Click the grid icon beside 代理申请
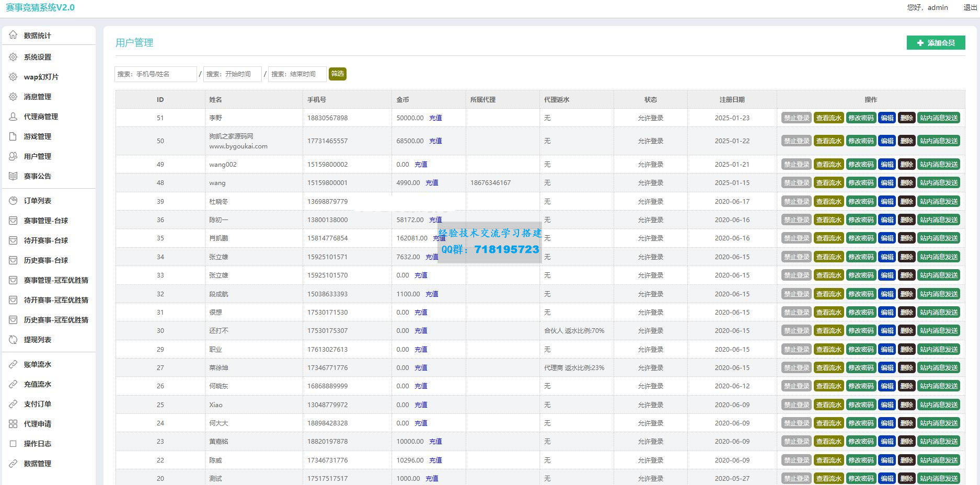The width and height of the screenshot is (980, 485). [13, 424]
